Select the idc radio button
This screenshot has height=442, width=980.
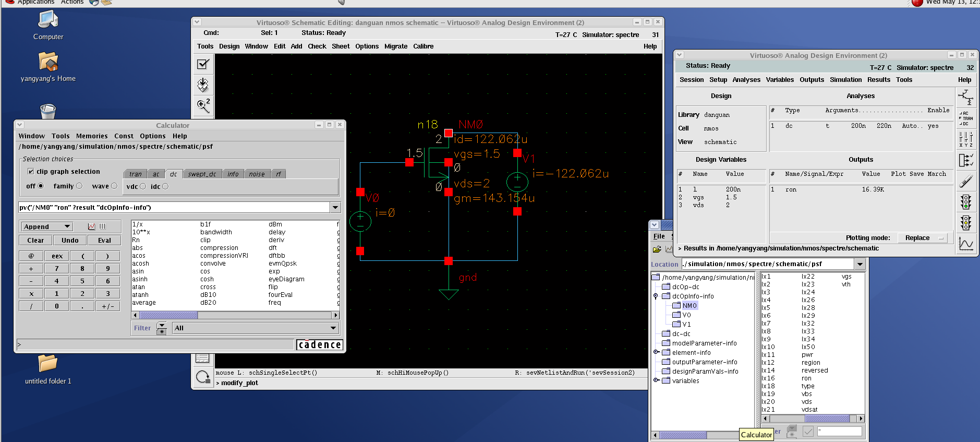165,187
